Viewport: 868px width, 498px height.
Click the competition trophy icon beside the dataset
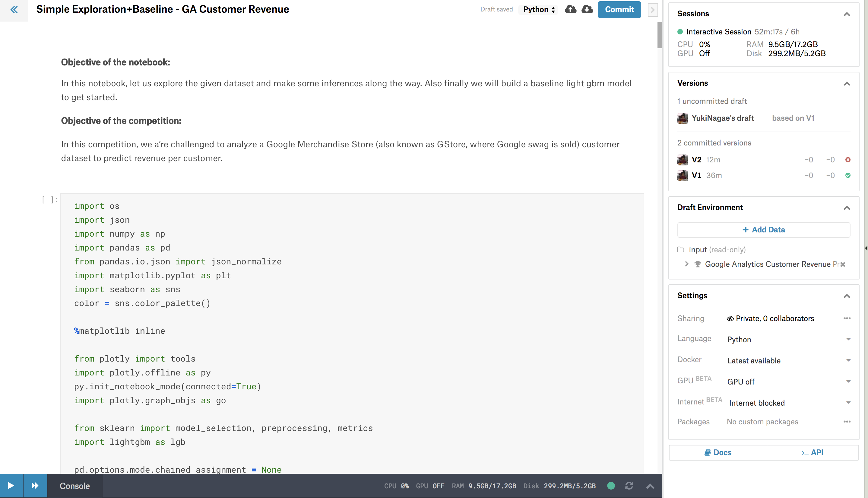698,264
